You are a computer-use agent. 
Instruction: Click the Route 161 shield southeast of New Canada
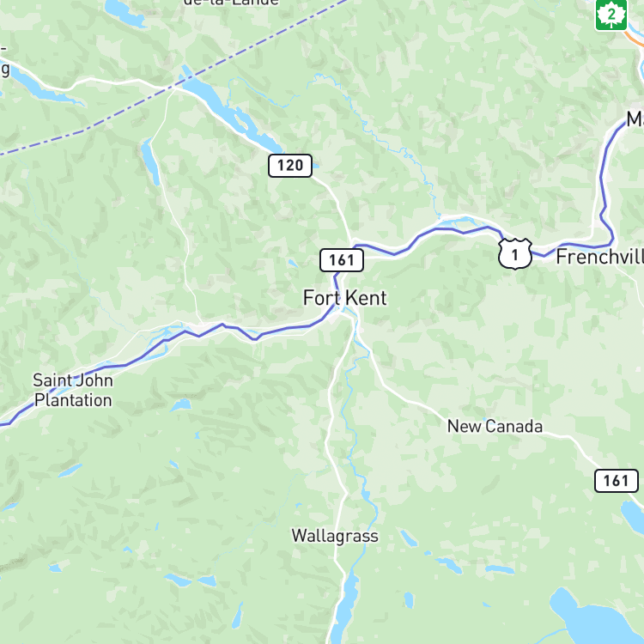coord(617,481)
